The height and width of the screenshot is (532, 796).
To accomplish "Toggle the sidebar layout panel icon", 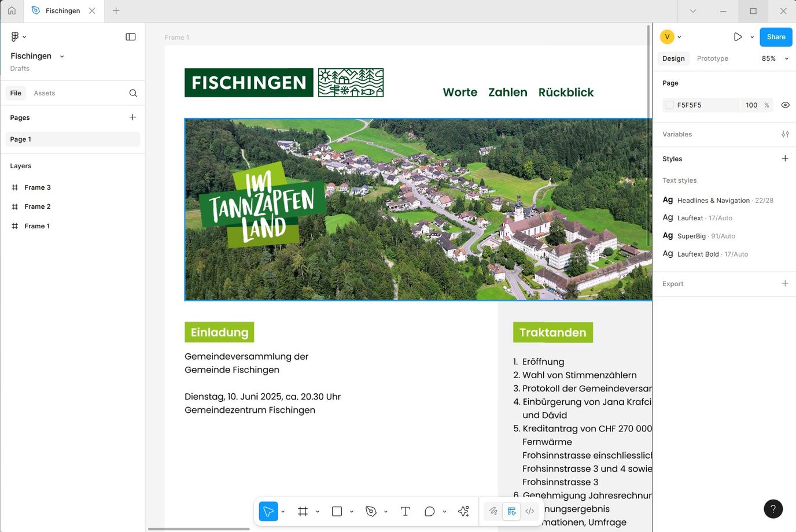I will pos(131,36).
